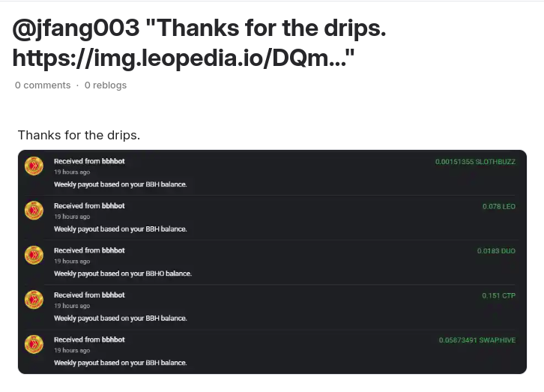Click the bbhbot avatar beside the SWAP.HIVE payout

(x=34, y=344)
